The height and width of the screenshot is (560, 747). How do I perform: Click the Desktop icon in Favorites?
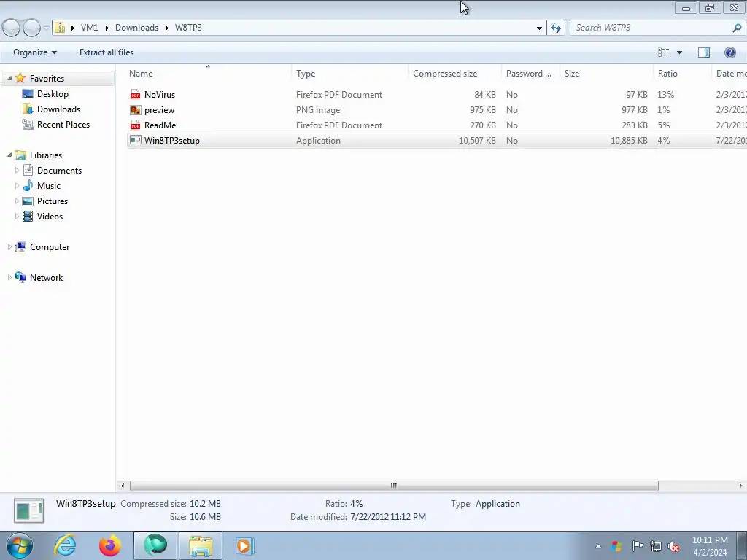click(x=28, y=94)
